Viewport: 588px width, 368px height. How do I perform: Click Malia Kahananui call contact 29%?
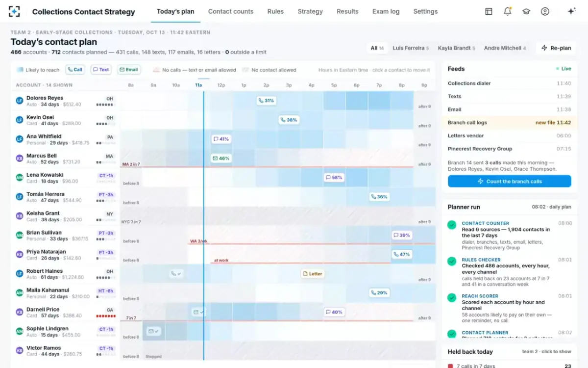pyautogui.click(x=379, y=293)
